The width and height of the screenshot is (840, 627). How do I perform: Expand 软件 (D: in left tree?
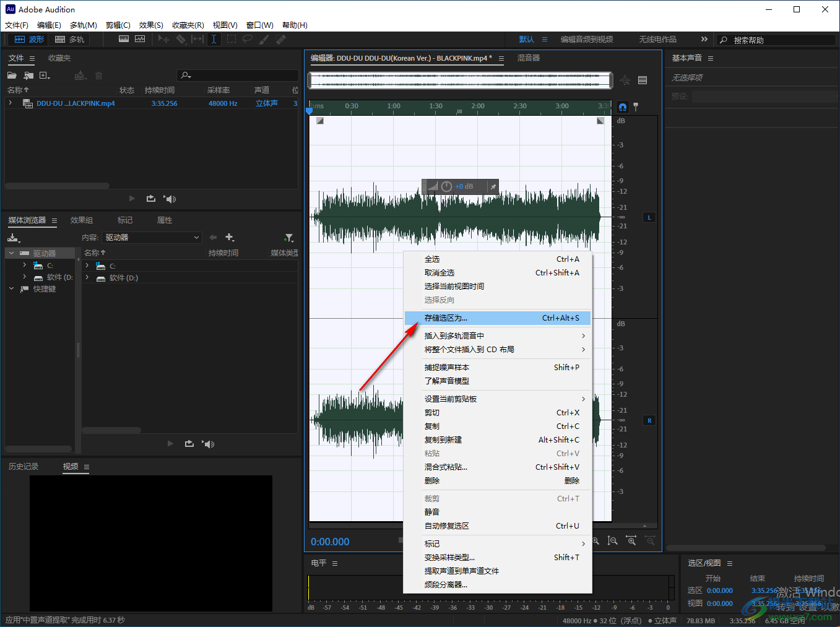pyautogui.click(x=25, y=277)
